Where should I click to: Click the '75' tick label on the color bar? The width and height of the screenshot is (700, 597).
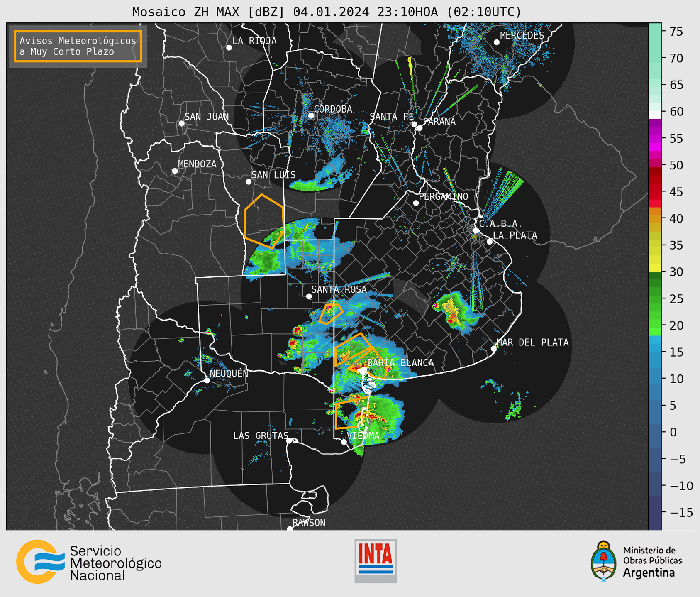(x=676, y=32)
